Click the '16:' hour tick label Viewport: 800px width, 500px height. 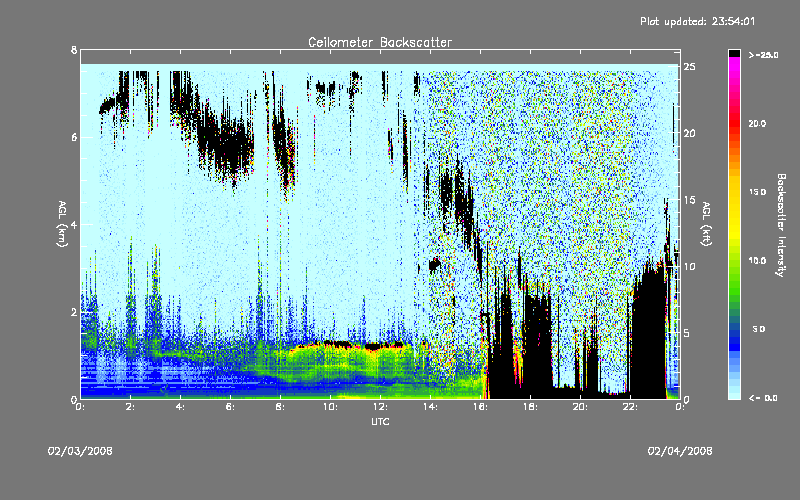(x=480, y=407)
